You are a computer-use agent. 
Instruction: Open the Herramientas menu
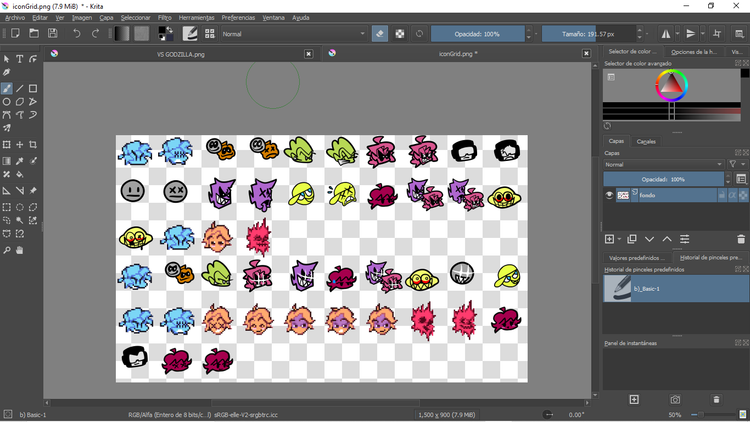(x=197, y=18)
